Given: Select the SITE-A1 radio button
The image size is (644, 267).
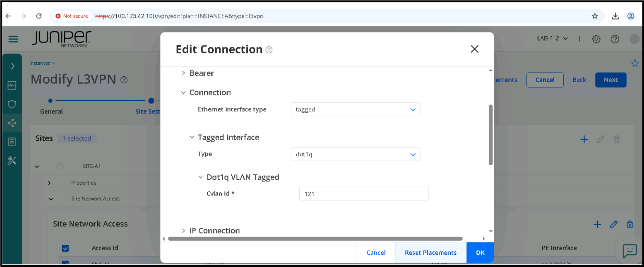Looking at the screenshot, I should click(61, 166).
